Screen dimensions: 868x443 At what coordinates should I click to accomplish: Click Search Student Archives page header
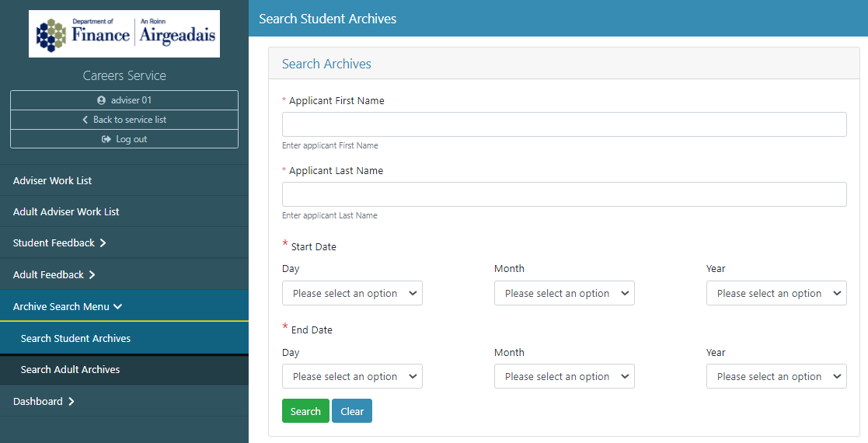[x=328, y=19]
